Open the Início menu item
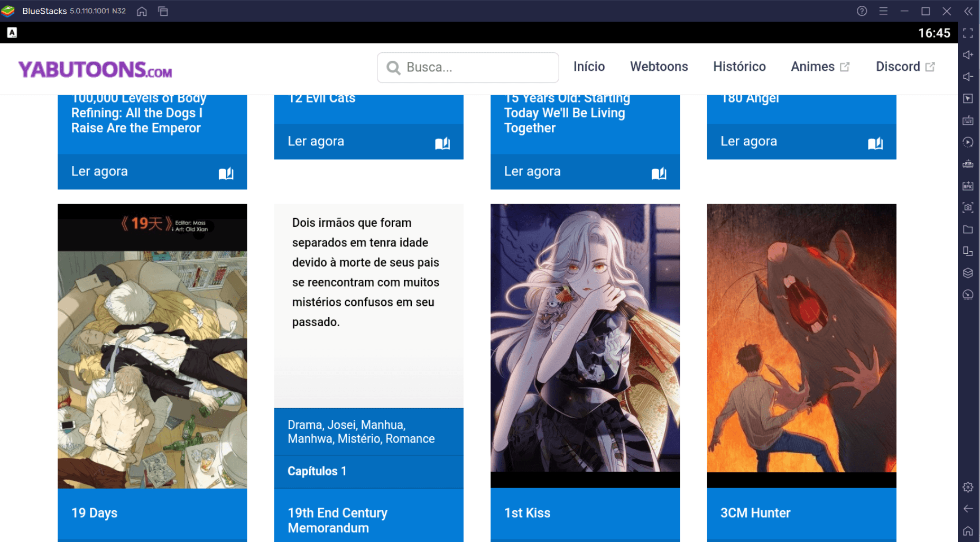Screen dimensions: 980x542 589,67
